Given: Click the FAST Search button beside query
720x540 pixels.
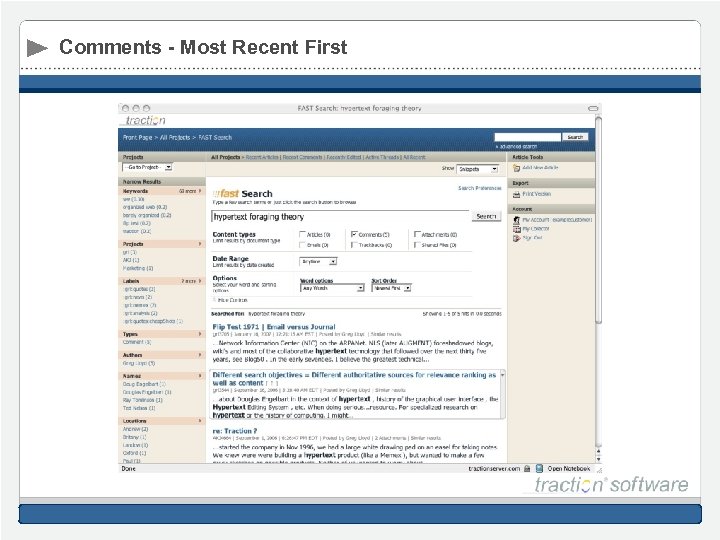Looking at the screenshot, I should (486, 216).
